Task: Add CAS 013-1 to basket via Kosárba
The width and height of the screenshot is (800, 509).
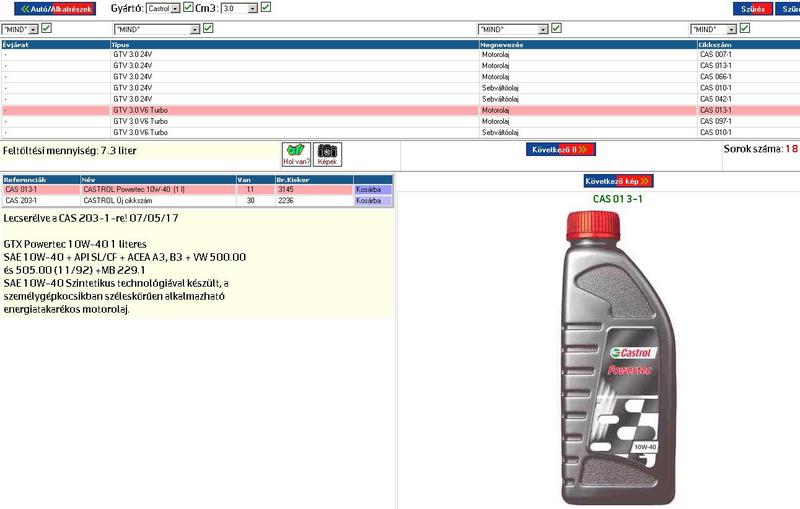Action: pos(373,189)
